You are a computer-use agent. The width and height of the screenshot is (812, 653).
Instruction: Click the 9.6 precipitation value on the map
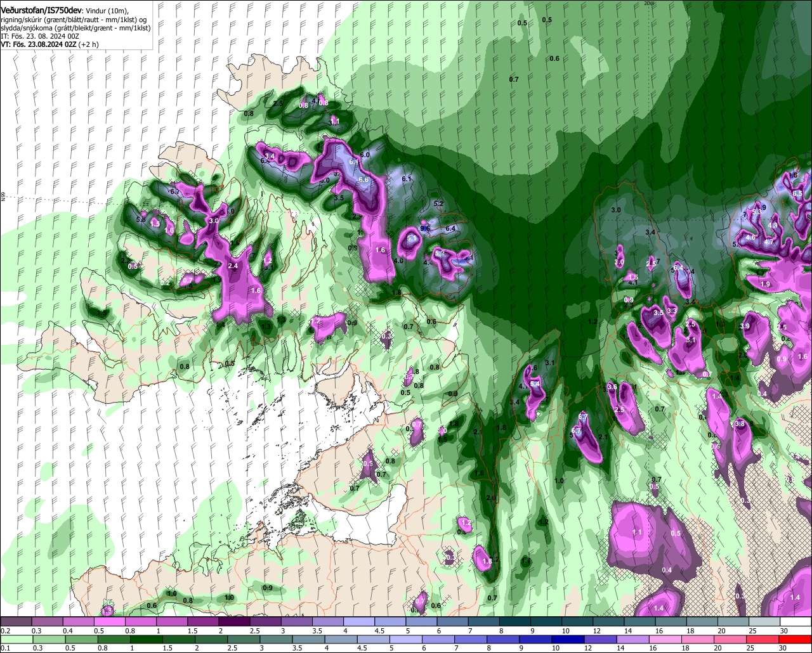425,228
